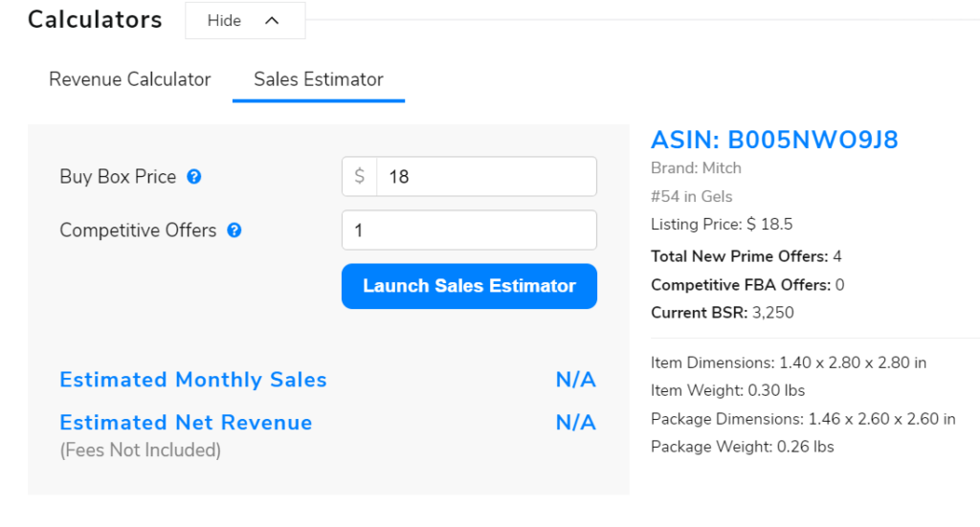
Task: Click into the Competitive Offers input field
Action: coord(469,231)
